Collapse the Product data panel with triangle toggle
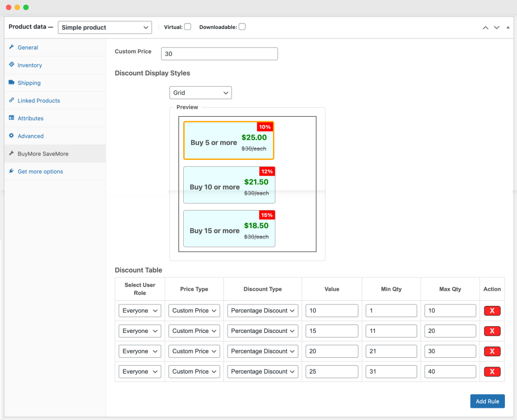Image resolution: width=517 pixels, height=420 pixels. 508,27
